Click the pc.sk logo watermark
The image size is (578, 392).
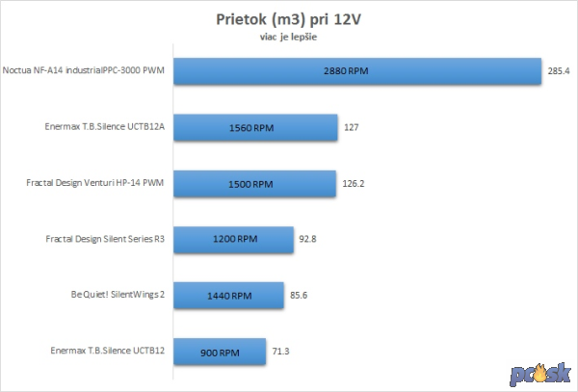click(540, 374)
